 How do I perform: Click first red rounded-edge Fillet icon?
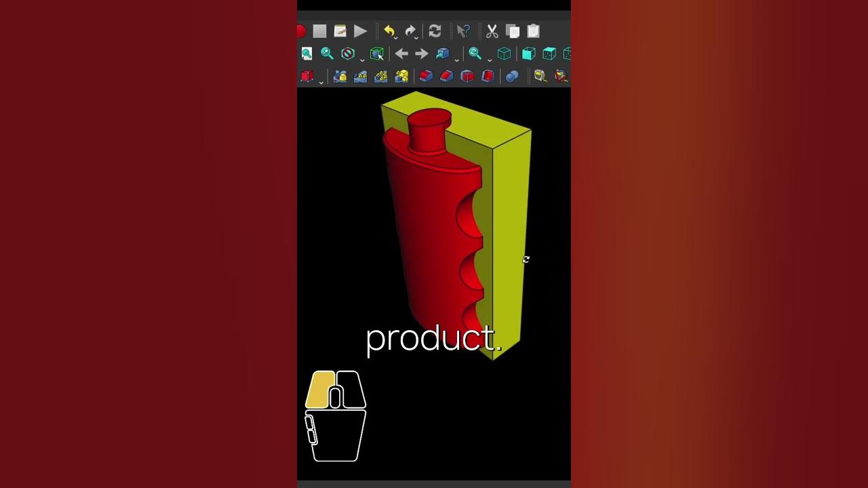pos(426,76)
